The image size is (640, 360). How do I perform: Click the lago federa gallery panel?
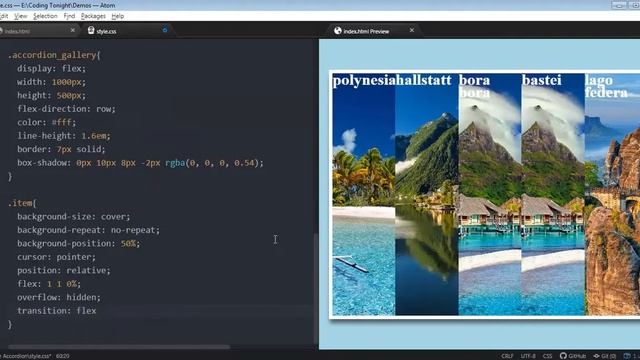(612, 194)
